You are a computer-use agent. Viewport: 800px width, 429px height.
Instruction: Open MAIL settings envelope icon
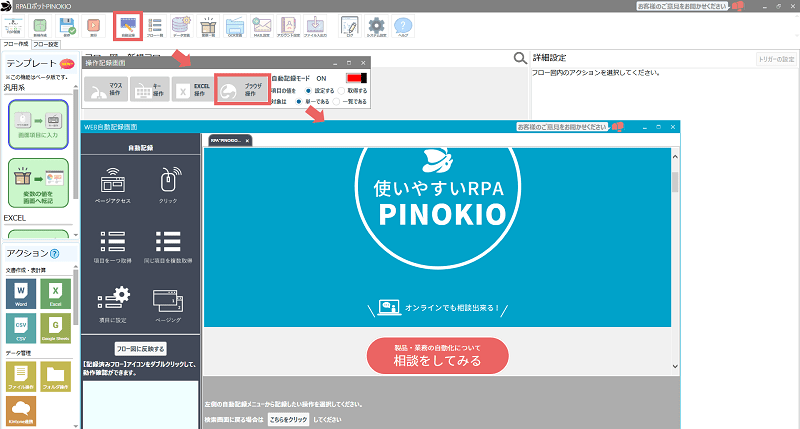[x=262, y=26]
